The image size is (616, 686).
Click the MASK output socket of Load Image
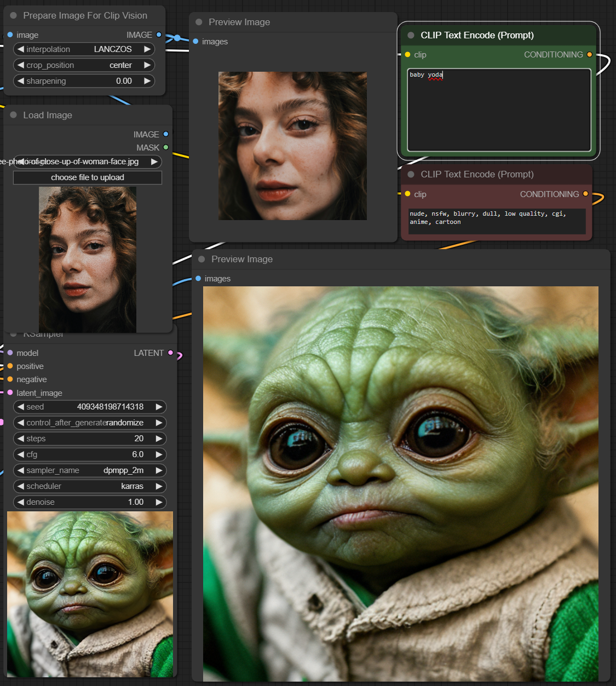pyautogui.click(x=166, y=147)
